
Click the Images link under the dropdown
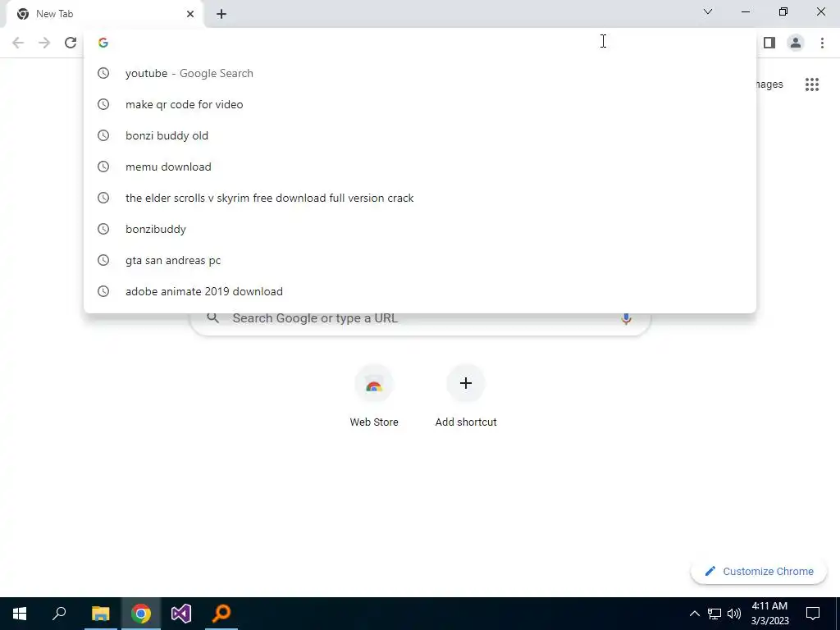click(769, 84)
